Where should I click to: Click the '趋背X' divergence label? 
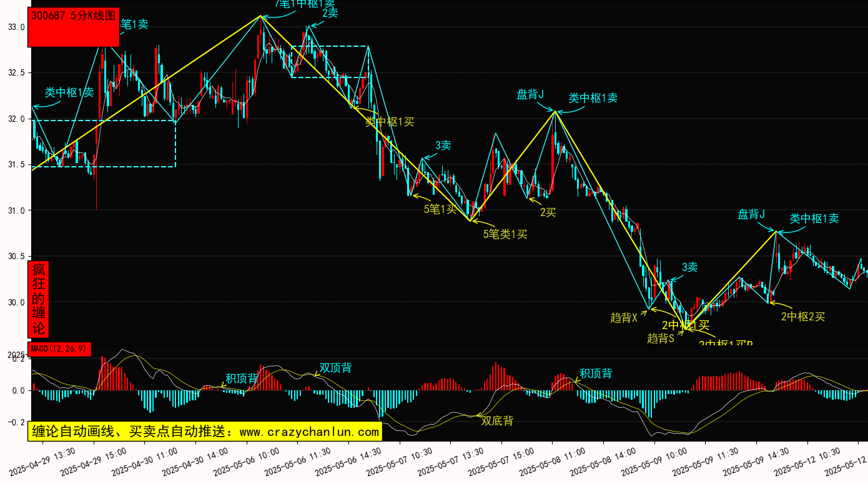point(624,318)
